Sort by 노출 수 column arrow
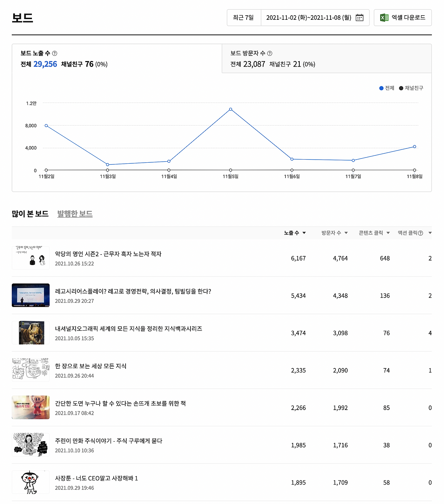The image size is (444, 504). [x=304, y=233]
